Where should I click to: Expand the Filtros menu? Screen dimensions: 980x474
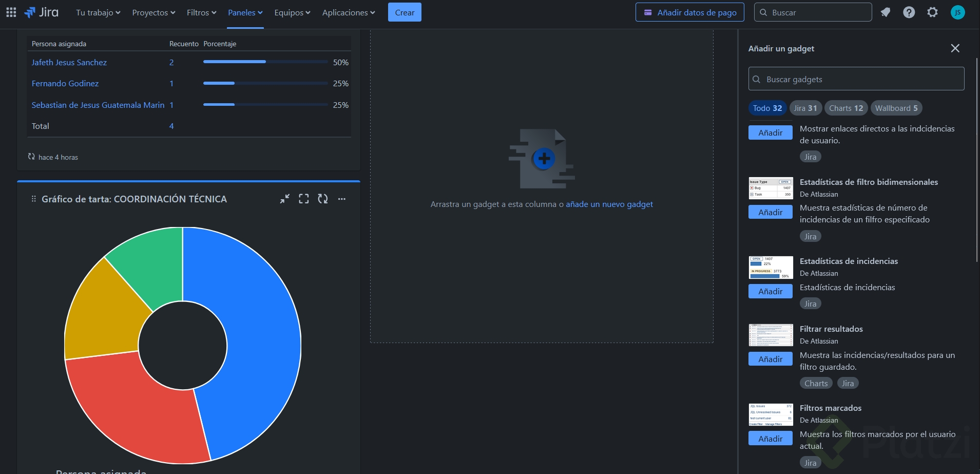pyautogui.click(x=201, y=12)
